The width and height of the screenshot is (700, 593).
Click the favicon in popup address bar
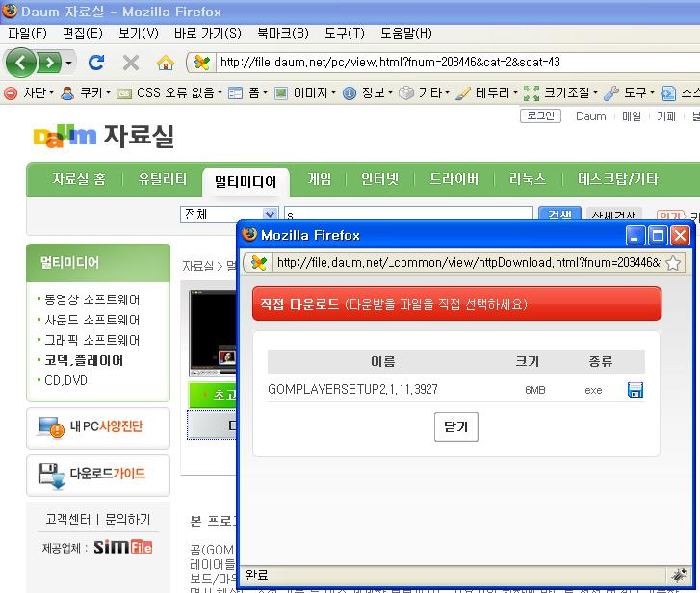point(259,263)
